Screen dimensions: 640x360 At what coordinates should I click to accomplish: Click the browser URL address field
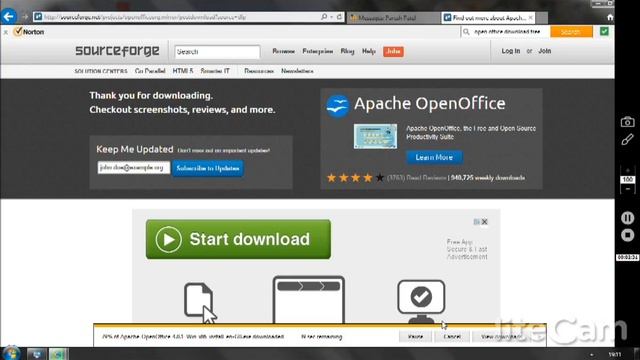pos(180,17)
